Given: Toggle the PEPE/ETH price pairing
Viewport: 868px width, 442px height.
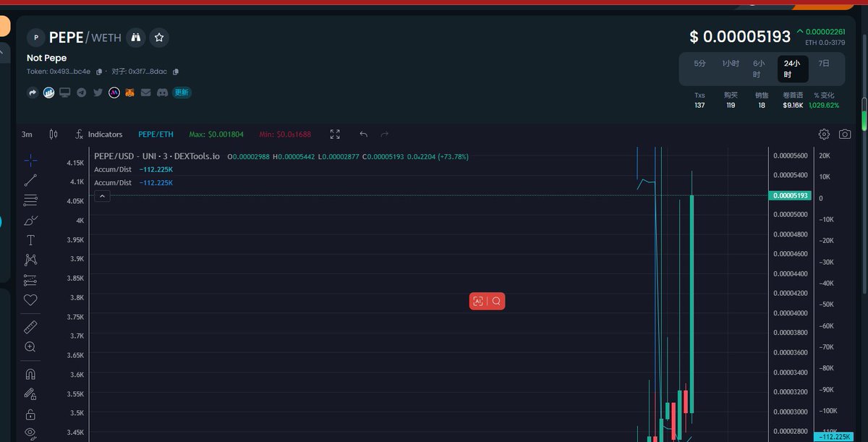Looking at the screenshot, I should click(156, 135).
